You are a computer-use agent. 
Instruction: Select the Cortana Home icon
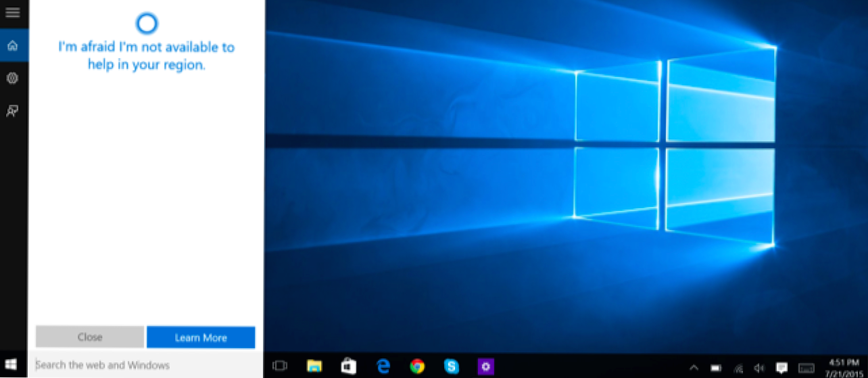(x=12, y=46)
